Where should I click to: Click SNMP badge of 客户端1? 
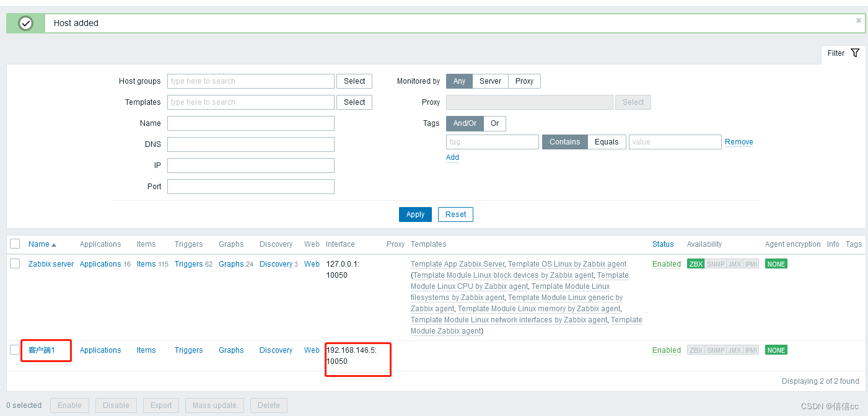click(x=716, y=350)
